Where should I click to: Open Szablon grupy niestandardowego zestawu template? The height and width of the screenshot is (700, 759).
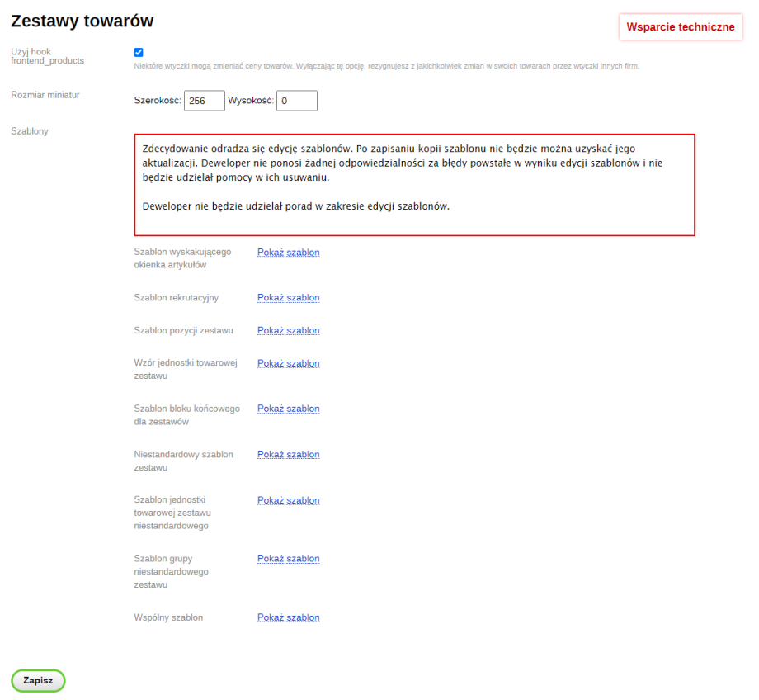click(288, 560)
